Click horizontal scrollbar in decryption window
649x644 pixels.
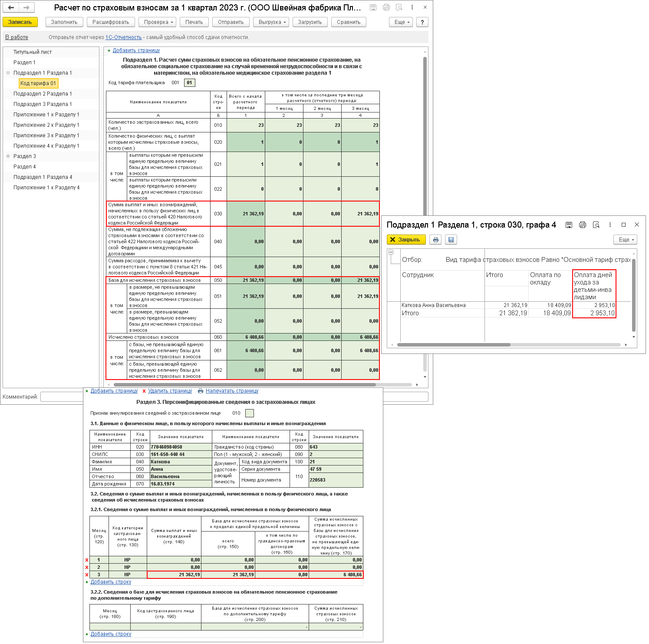(x=454, y=345)
